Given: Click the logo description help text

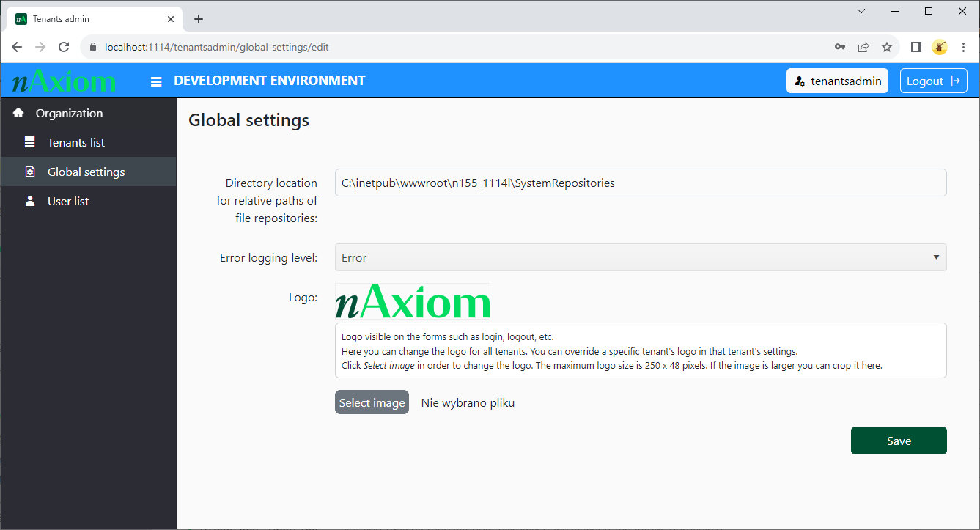Looking at the screenshot, I should pos(641,350).
